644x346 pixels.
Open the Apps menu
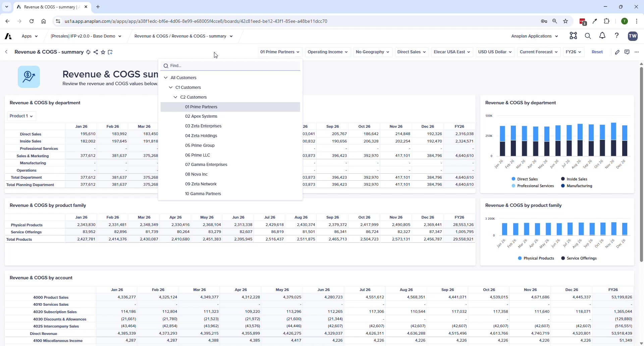(29, 36)
